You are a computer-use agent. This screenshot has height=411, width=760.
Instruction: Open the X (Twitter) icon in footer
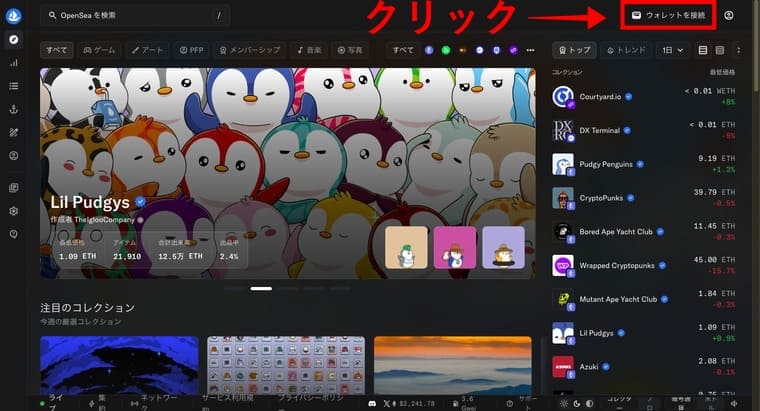386,403
